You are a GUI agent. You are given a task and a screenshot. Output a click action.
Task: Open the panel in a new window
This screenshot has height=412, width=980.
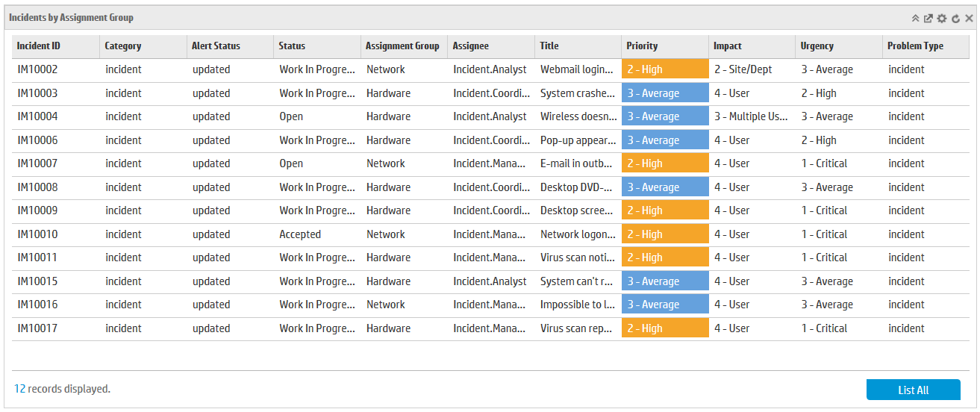pyautogui.click(x=928, y=18)
